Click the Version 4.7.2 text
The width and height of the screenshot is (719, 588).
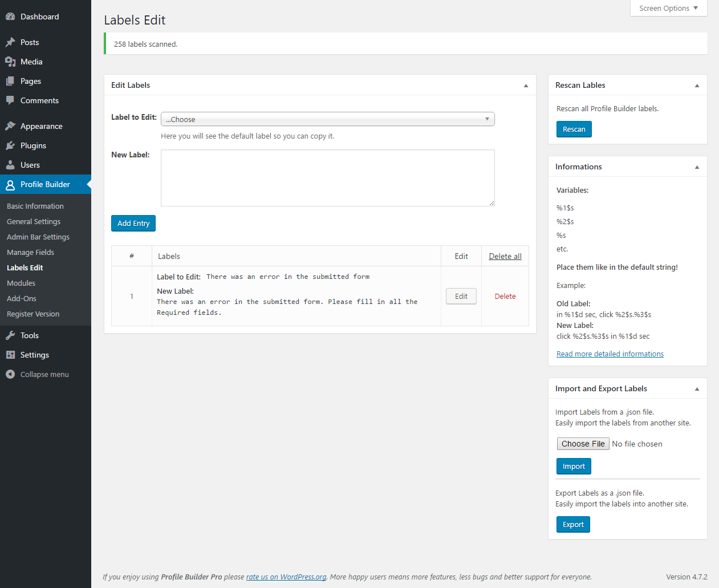[x=687, y=577]
